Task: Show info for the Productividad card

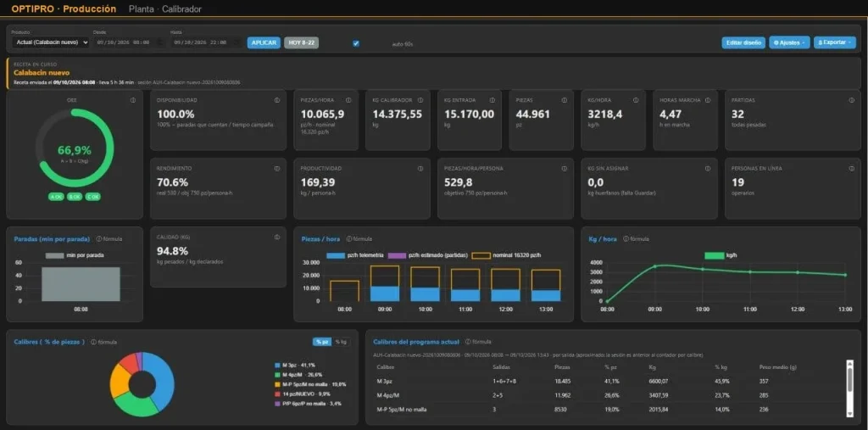Action: coord(420,169)
